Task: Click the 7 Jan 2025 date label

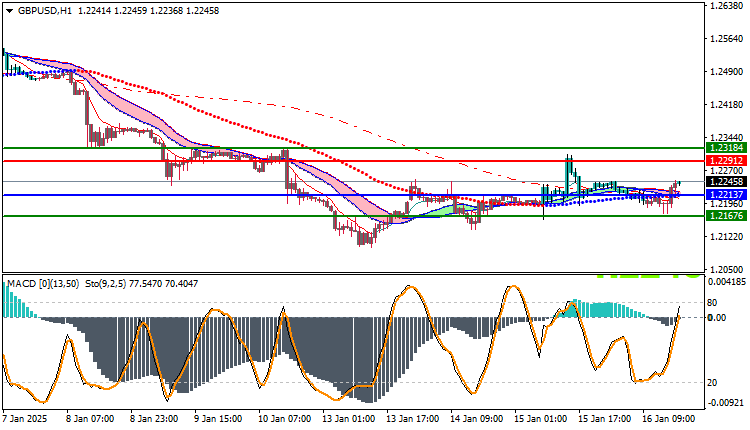Action: (25, 419)
